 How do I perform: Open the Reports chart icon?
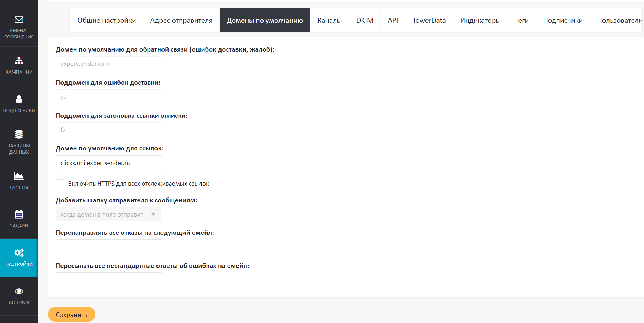coord(19,176)
